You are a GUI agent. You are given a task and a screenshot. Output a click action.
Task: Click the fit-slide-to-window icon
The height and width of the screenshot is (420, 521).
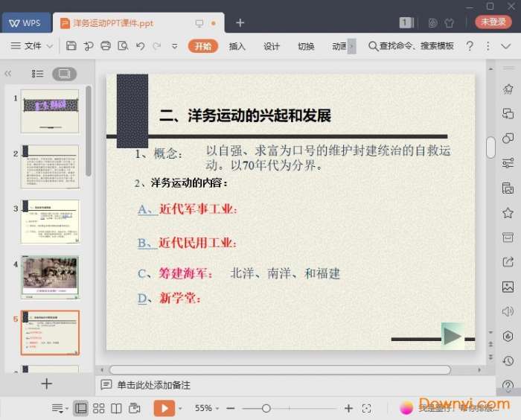point(366,408)
